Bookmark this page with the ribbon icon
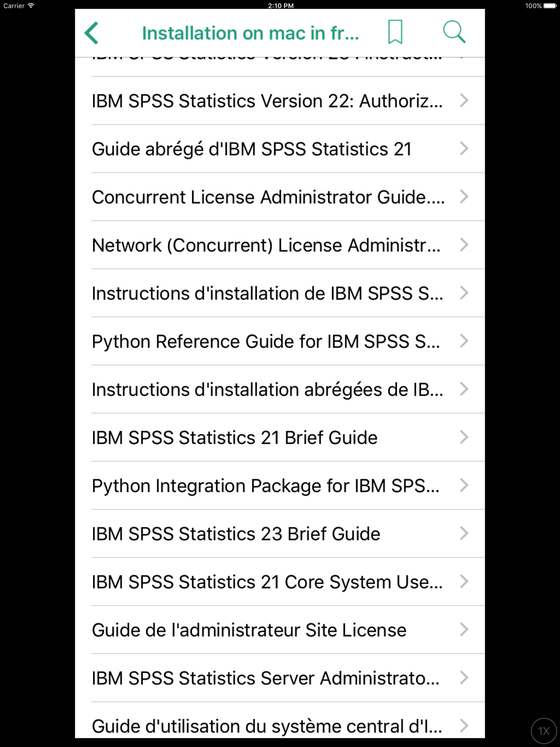Viewport: 560px width, 747px height. [x=395, y=32]
